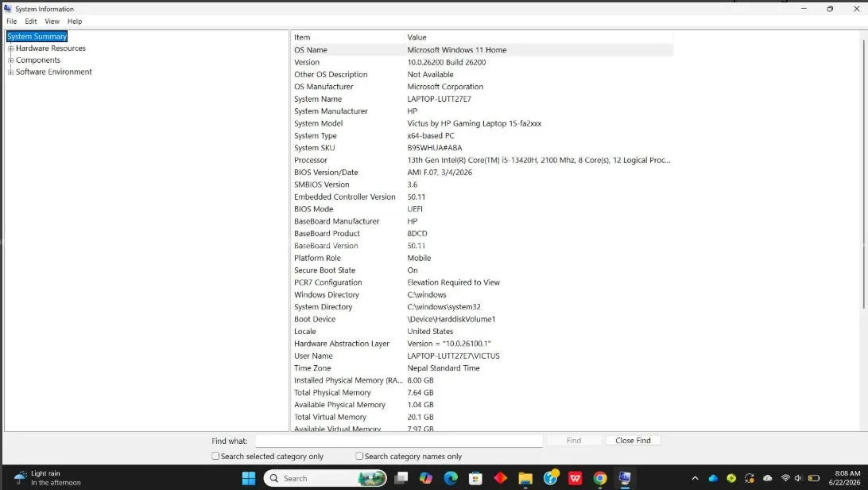Select the Boot Device row

tap(482, 319)
